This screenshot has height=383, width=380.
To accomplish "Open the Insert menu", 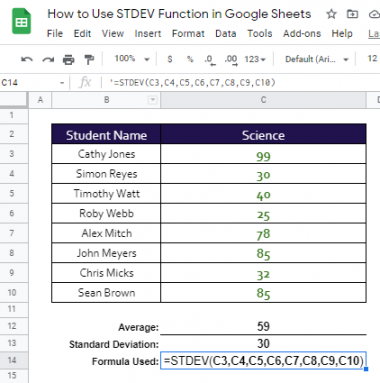I will [x=148, y=34].
